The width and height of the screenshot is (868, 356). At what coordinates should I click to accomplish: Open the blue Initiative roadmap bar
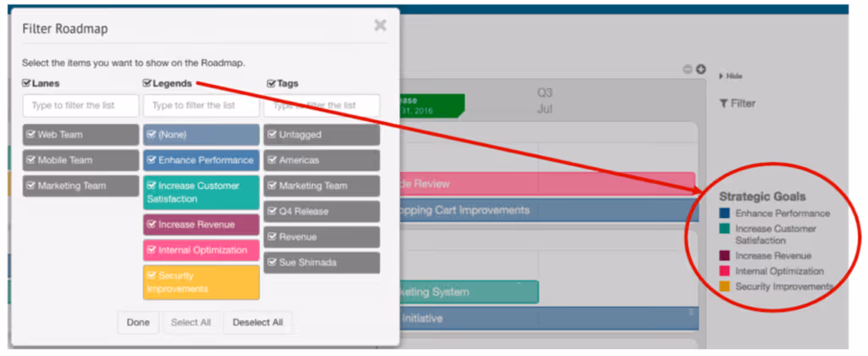(549, 319)
